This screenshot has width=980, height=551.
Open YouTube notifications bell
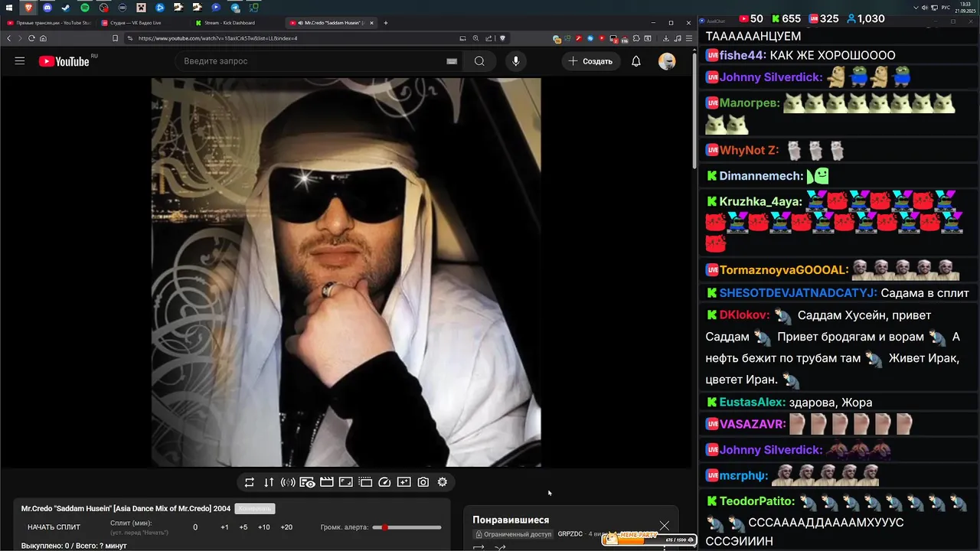pyautogui.click(x=636, y=61)
